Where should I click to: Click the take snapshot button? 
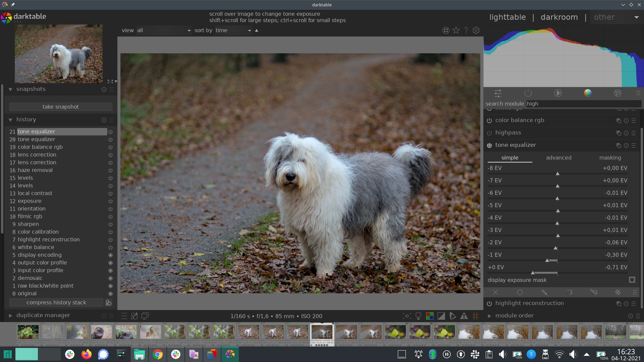tap(61, 107)
